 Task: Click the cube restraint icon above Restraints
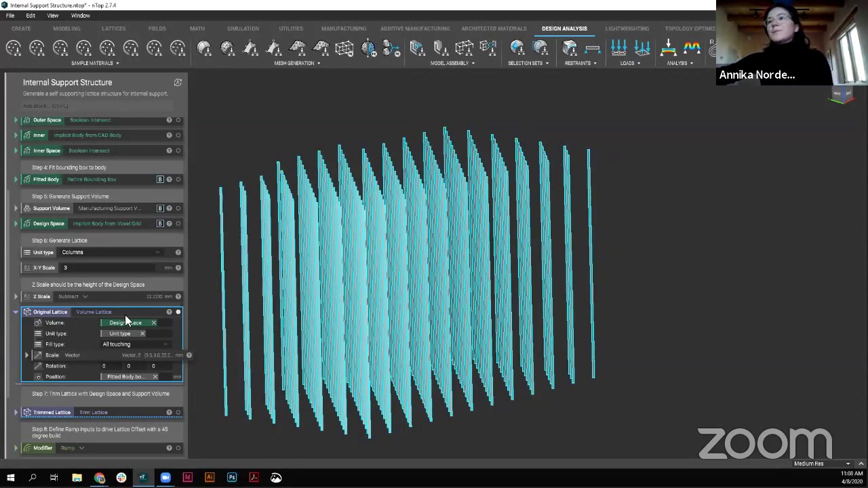coord(570,48)
